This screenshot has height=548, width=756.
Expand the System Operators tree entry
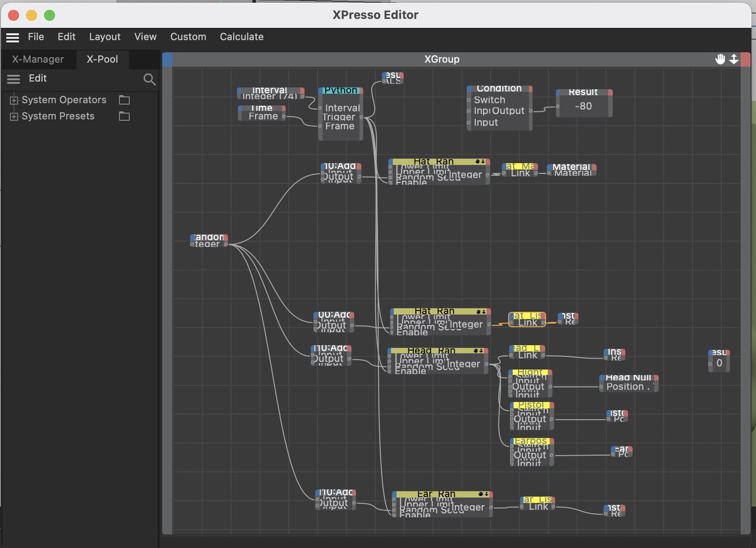point(14,100)
